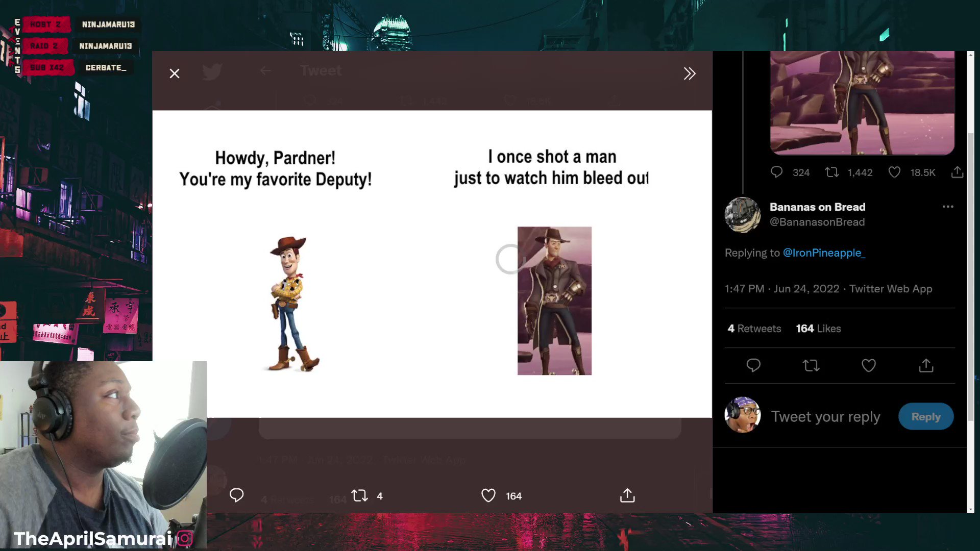Screen dimensions: 980x551
Task: Collapse the sidebar with double chevron icon
Action: (690, 73)
